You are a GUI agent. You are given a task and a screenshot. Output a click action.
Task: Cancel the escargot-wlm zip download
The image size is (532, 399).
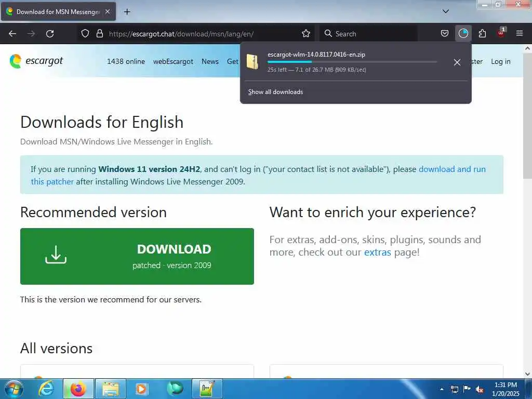457,62
